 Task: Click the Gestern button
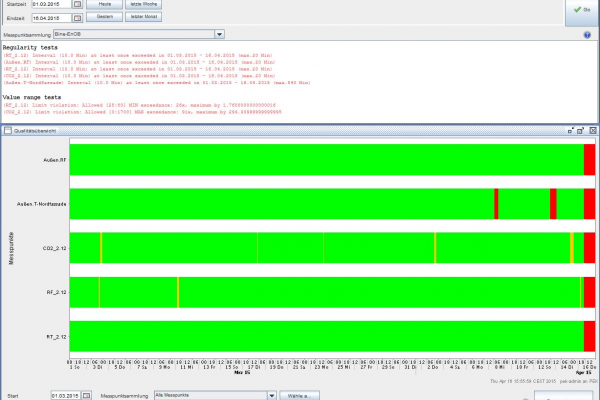click(104, 17)
